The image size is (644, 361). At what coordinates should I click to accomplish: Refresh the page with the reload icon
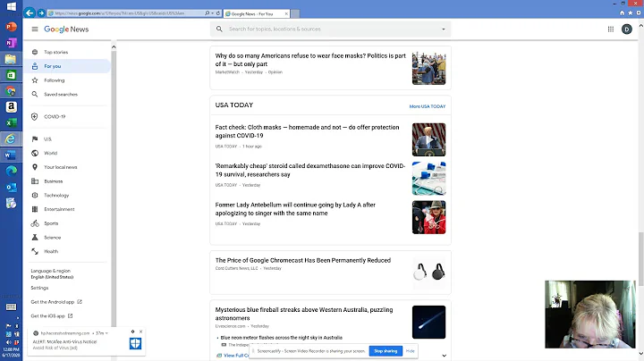pos(218,13)
